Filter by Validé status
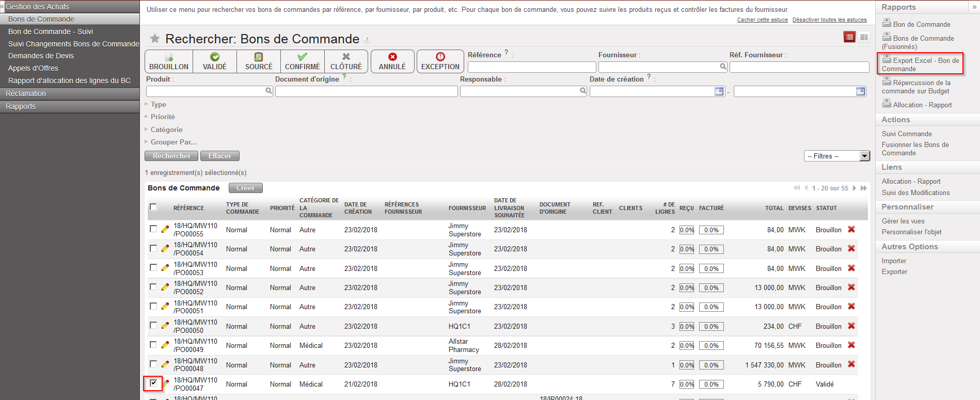980x400 pixels. 215,61
